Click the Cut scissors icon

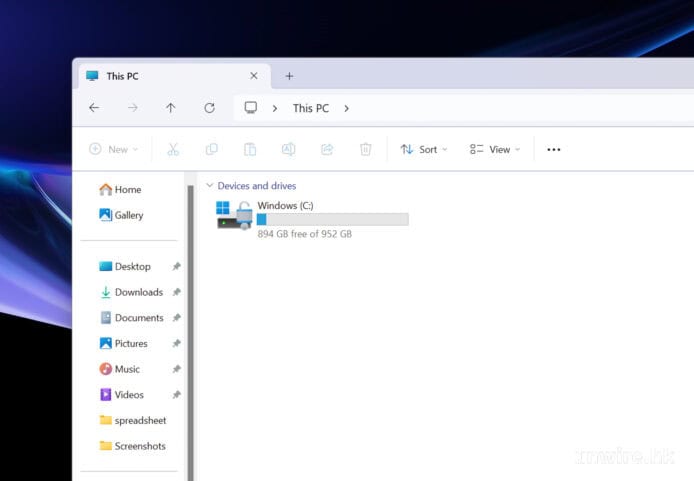(x=173, y=149)
